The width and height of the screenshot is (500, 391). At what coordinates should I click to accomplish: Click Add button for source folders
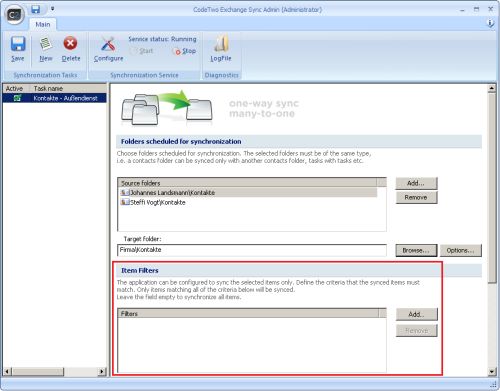416,183
